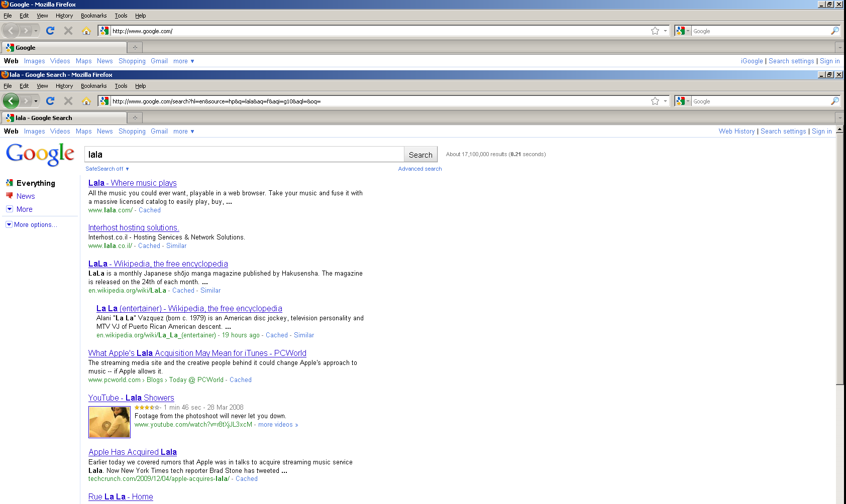Click Firefox icon in lala window title bar
The height and width of the screenshot is (504, 846).
click(5, 74)
